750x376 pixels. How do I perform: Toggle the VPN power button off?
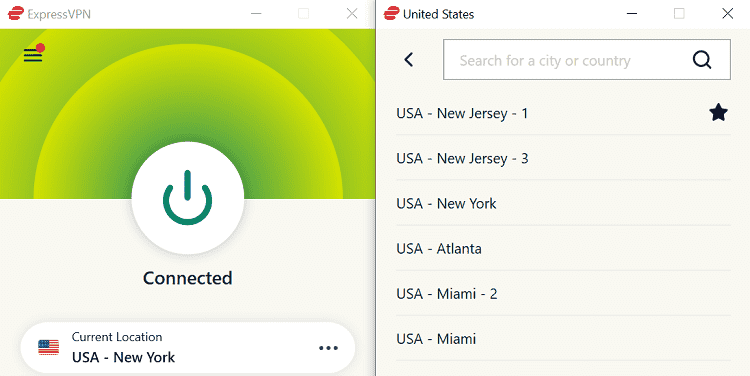tap(188, 198)
